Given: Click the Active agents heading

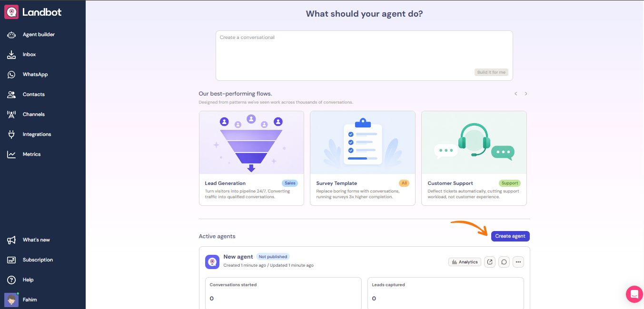Looking at the screenshot, I should 217,236.
